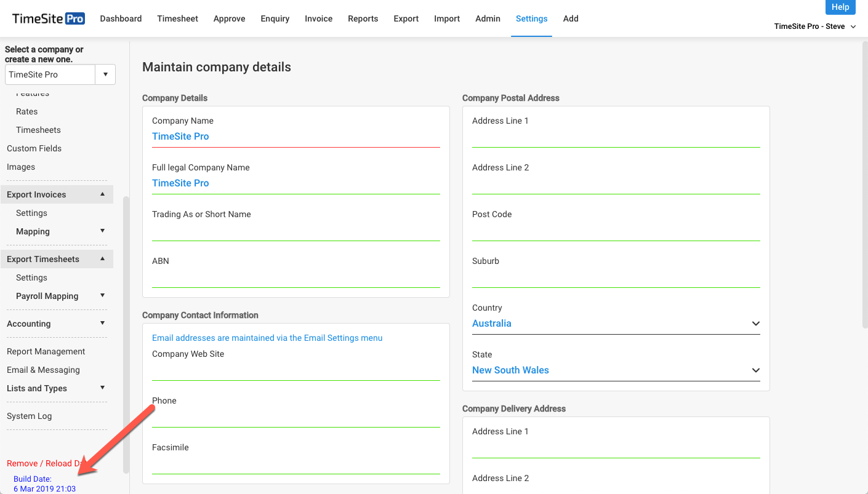
Task: Open the State dropdown showing New South Wales
Action: coord(616,370)
